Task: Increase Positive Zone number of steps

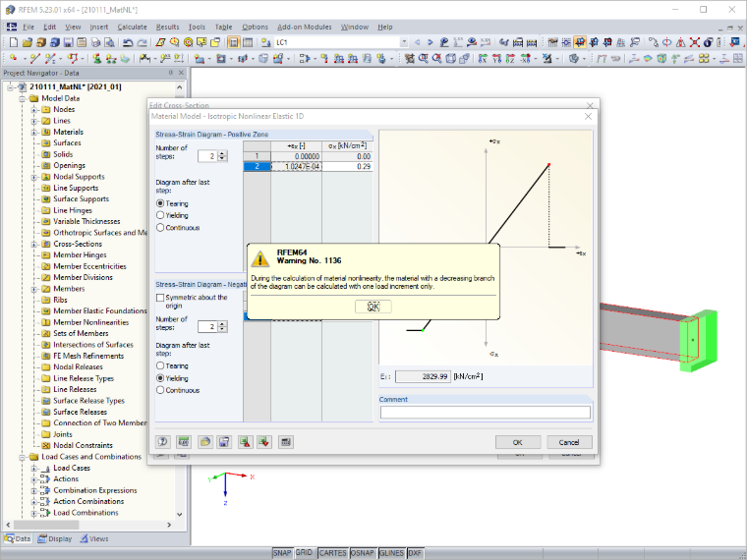Action: (223, 153)
